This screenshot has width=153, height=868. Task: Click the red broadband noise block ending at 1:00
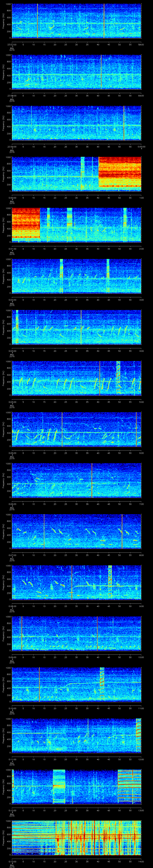[x=120, y=172]
